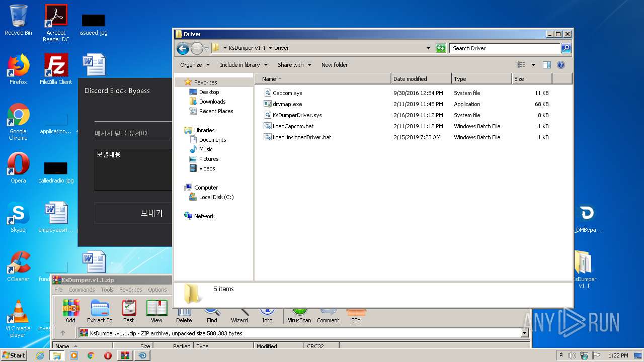644x362 pixels.
Task: Open Recycle Bin desktop icon
Action: (x=18, y=21)
